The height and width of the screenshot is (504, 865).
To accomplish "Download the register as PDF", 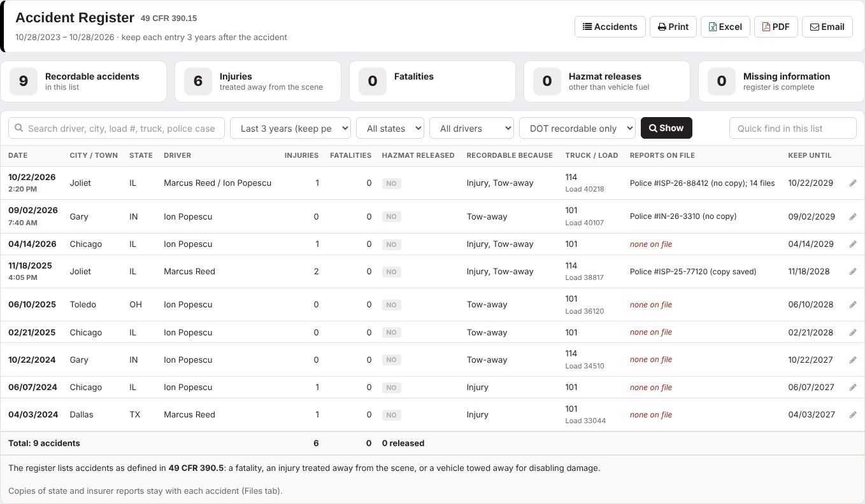I will pyautogui.click(x=776, y=27).
